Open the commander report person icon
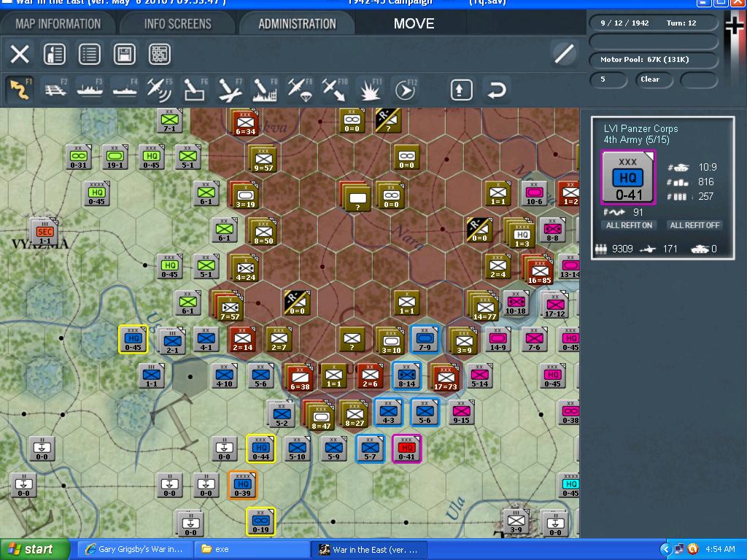This screenshot has width=747, height=560. 54,54
